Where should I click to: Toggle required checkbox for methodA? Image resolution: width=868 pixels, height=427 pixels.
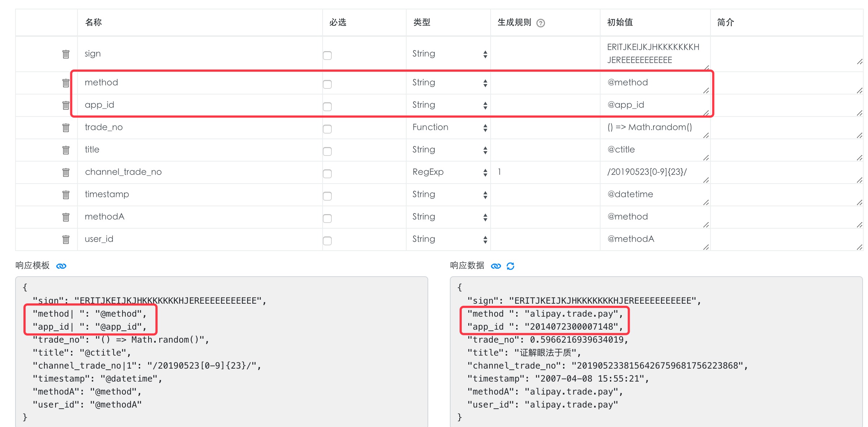point(327,218)
